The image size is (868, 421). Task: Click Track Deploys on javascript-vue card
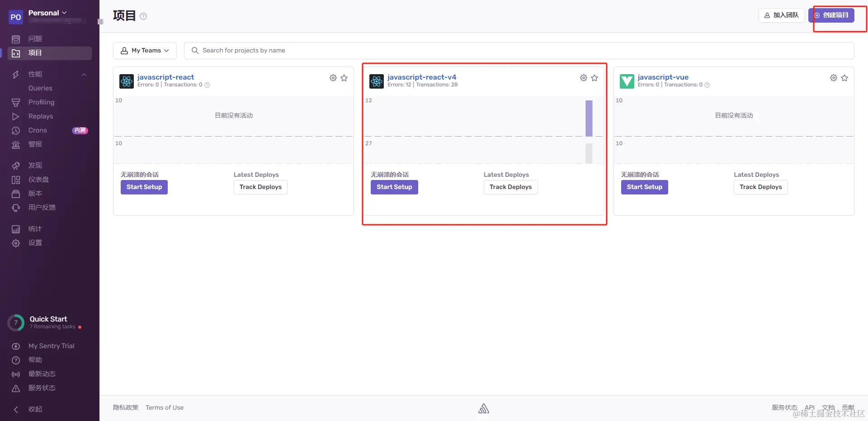[761, 187]
